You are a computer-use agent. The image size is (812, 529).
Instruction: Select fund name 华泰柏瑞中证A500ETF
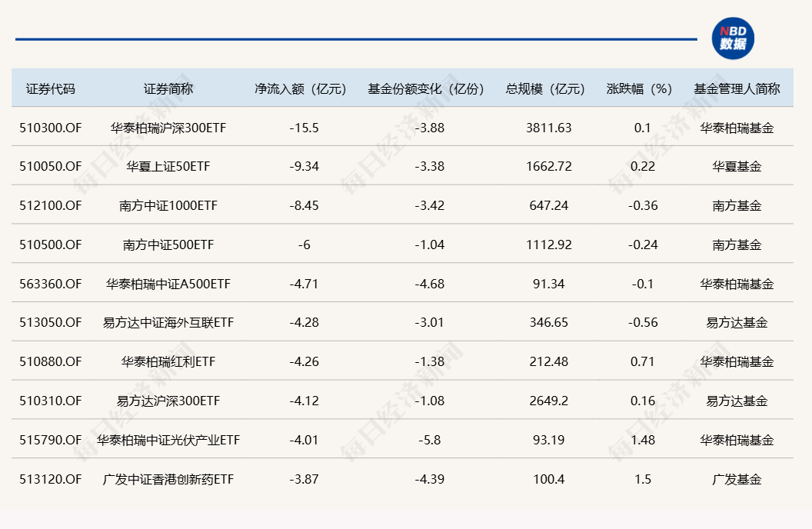168,284
